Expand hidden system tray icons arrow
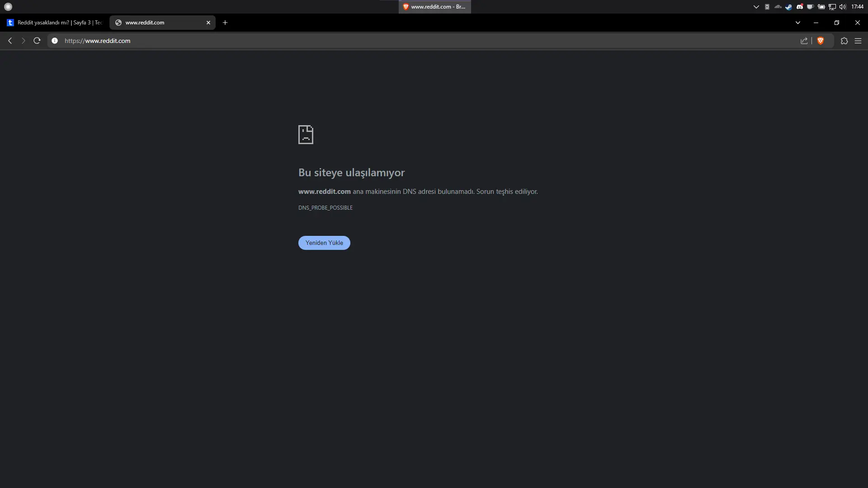Screen dimensions: 868x488 756,7
